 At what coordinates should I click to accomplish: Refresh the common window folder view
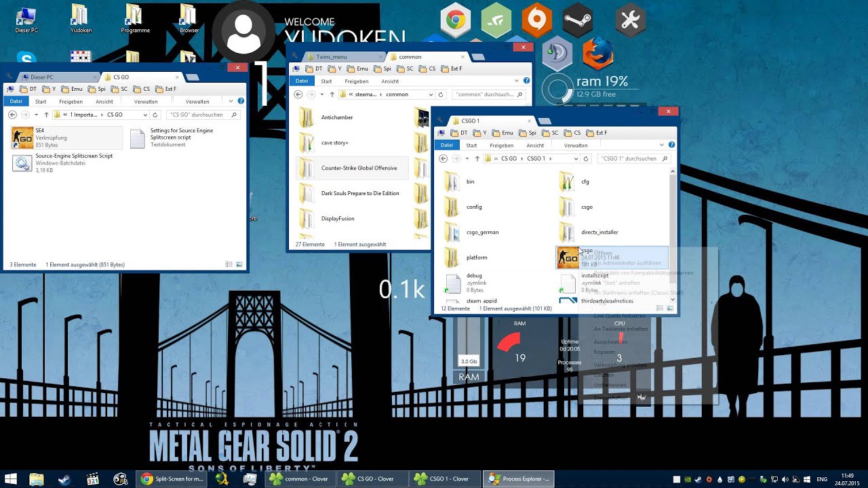point(441,95)
